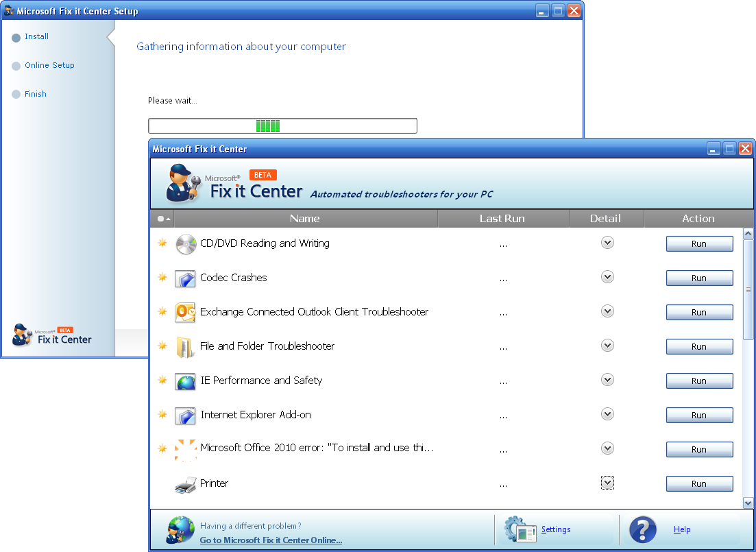Click the File and Folder Troubleshooter folder icon

185,348
